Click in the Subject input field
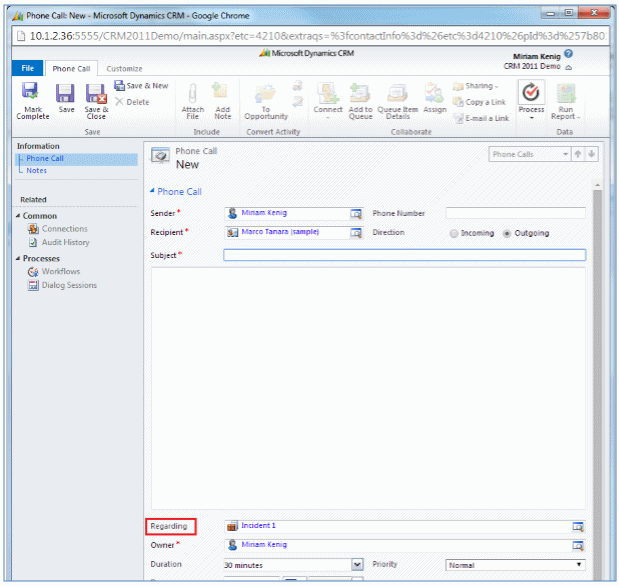The height and width of the screenshot is (586, 619). tap(404, 255)
